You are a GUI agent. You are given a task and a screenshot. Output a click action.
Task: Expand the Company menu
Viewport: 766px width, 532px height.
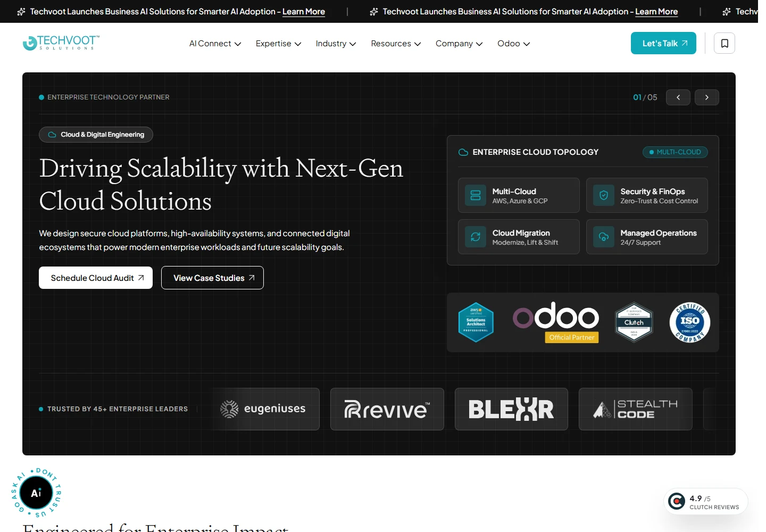point(459,44)
